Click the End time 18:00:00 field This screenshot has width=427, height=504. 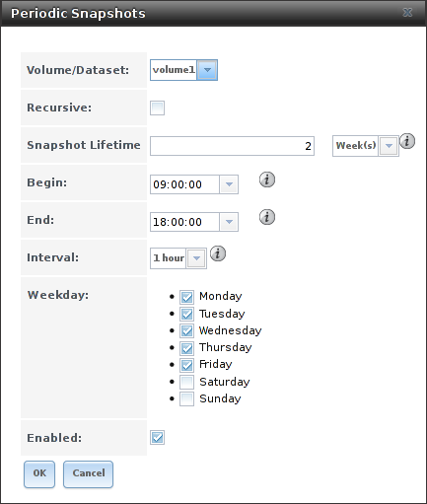(184, 222)
